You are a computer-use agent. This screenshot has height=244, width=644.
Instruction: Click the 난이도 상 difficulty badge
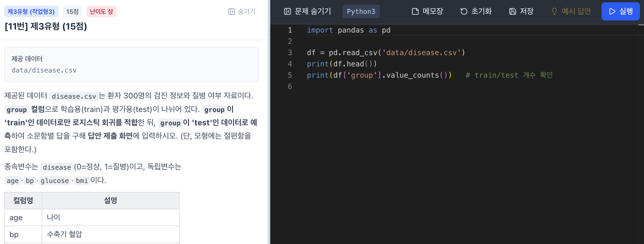101,12
